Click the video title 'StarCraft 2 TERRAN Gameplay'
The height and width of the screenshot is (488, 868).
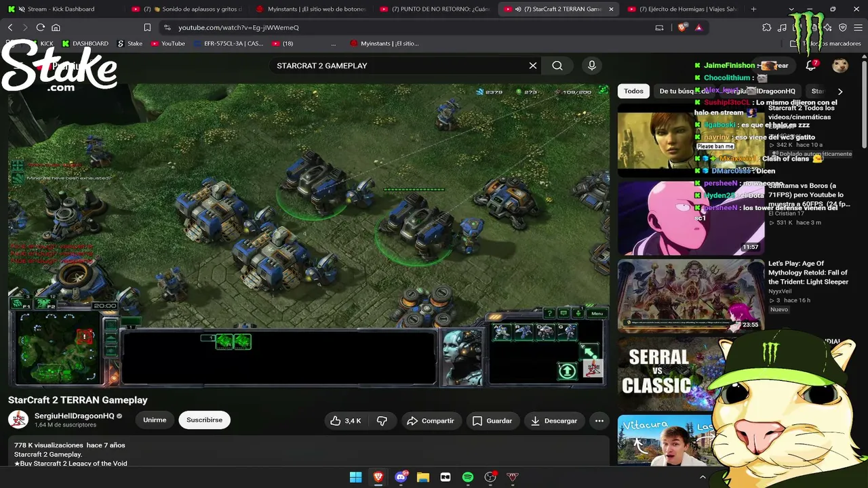pyautogui.click(x=78, y=400)
